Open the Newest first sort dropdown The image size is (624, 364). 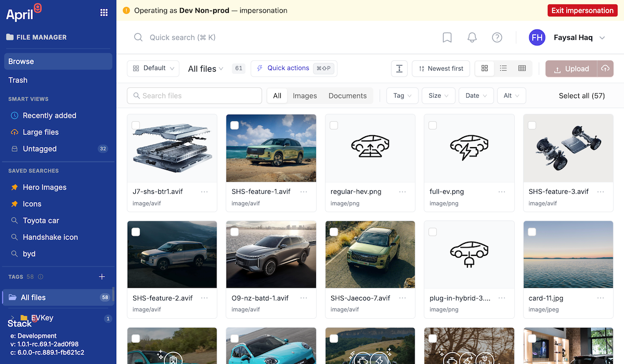[x=441, y=69]
